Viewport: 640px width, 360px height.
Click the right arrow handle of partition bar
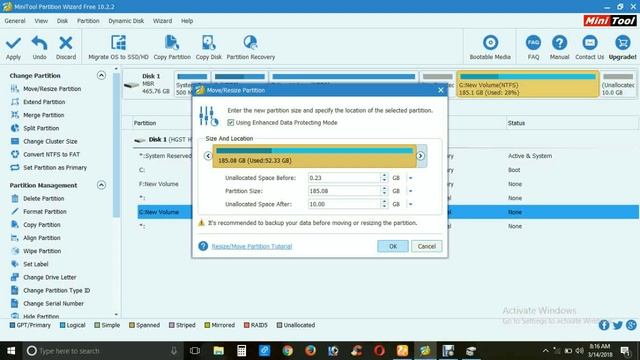click(420, 156)
